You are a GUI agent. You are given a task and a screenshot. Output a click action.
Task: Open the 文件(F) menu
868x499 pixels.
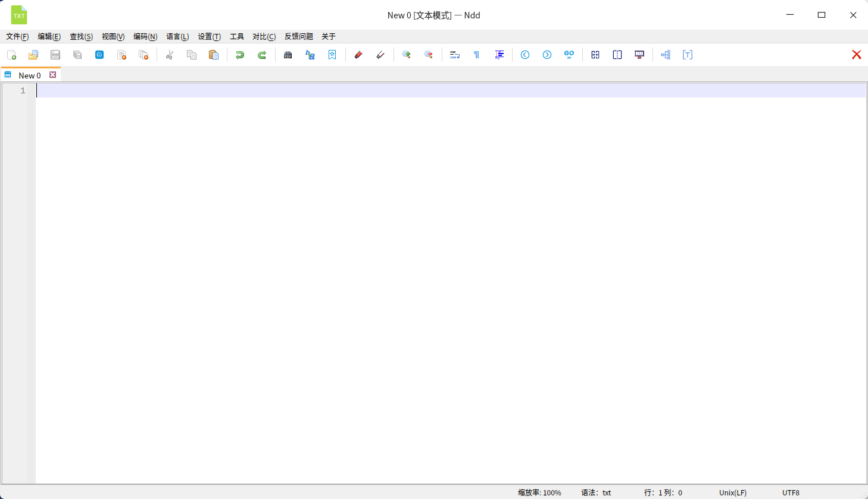17,36
